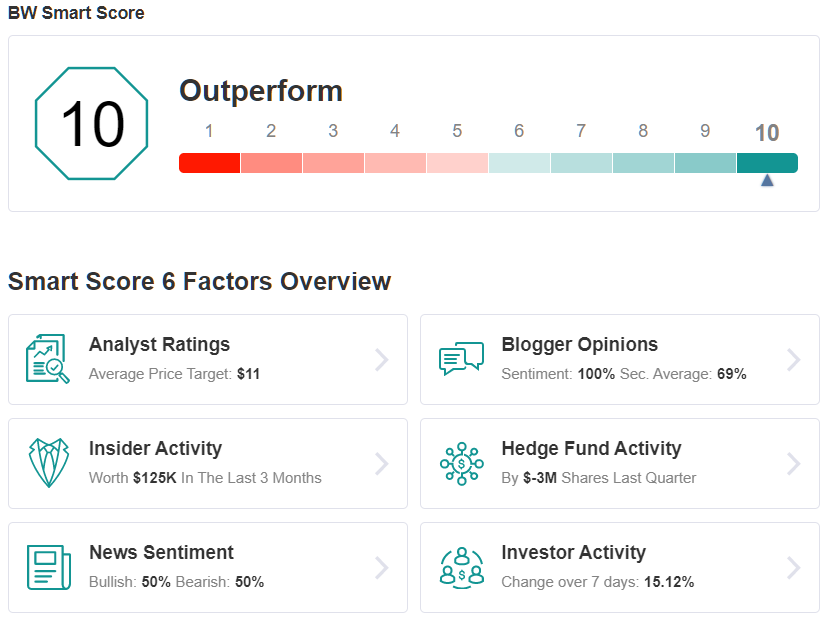Open the Hedge Fund Activity title link
Screen dimensions: 829x621
pyautogui.click(x=591, y=448)
